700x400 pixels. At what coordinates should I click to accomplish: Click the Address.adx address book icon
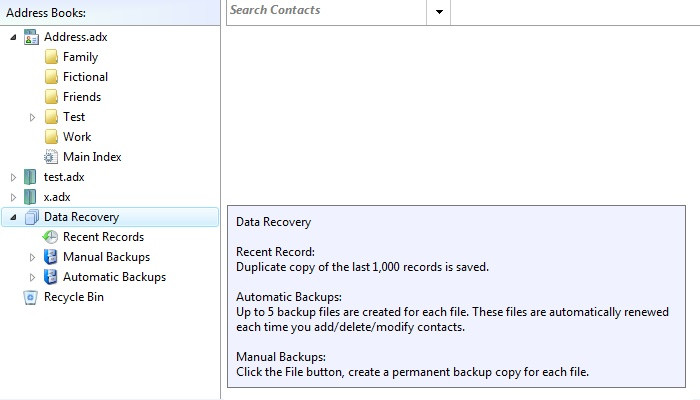[x=31, y=37]
